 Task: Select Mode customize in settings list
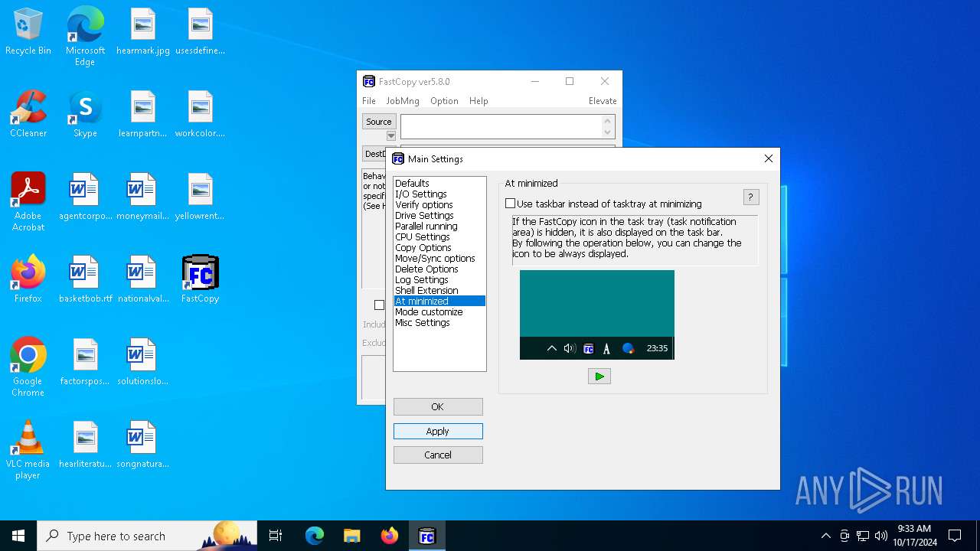pyautogui.click(x=439, y=311)
